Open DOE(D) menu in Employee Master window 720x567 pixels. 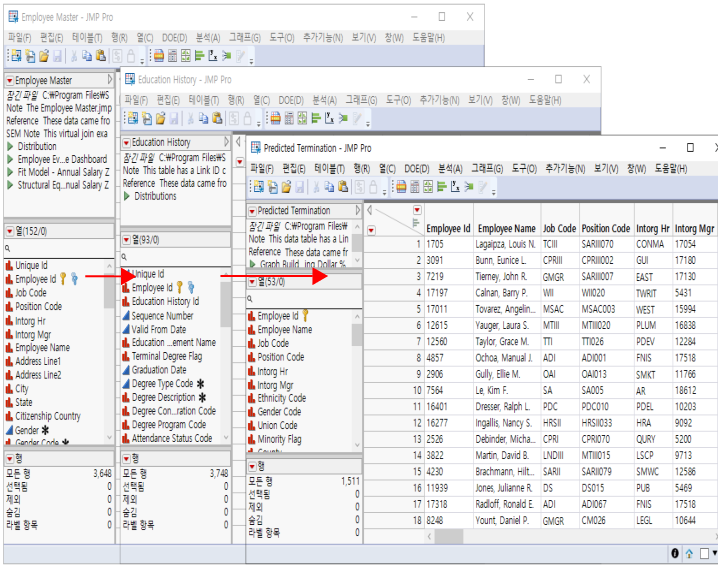point(174,38)
